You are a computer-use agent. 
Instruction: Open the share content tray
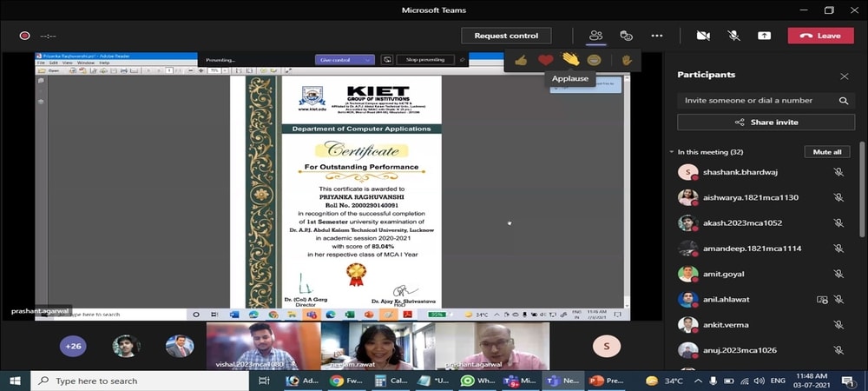[x=764, y=36]
